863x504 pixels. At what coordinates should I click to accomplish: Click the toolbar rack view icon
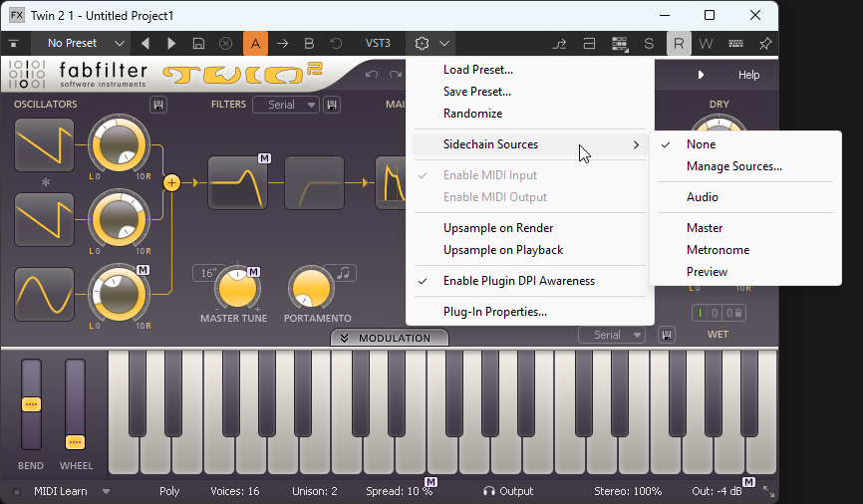click(x=590, y=44)
